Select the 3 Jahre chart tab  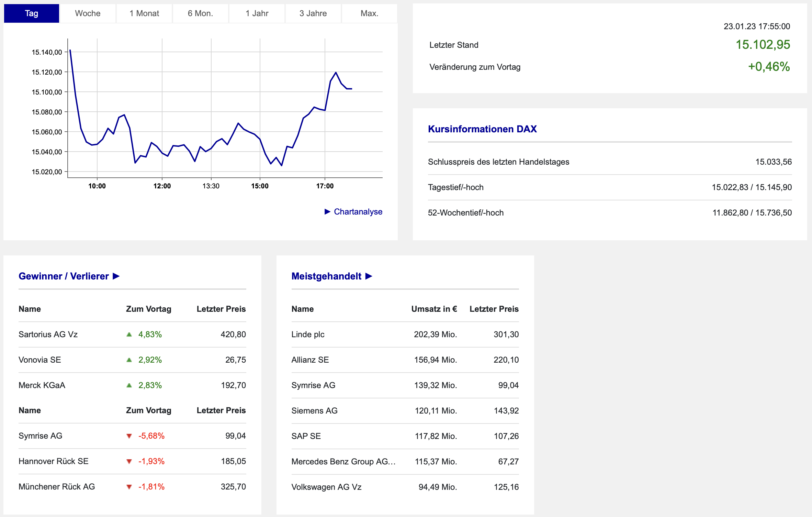pyautogui.click(x=313, y=13)
